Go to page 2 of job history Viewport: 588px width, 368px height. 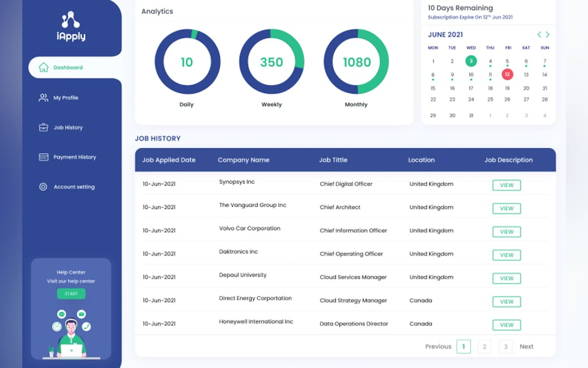coord(485,346)
